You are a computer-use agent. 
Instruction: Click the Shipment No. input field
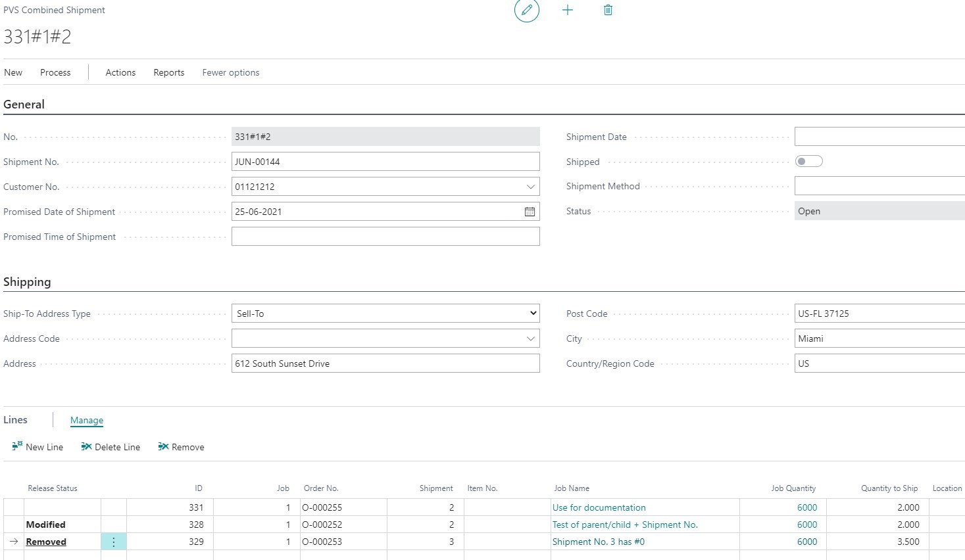click(x=385, y=162)
